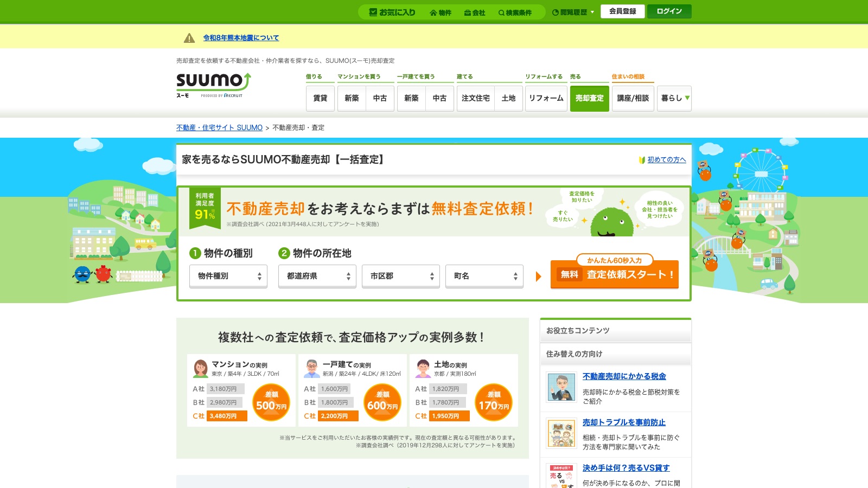Screen dimensions: 868x488
Task: Click the 売るVS貸す article thumbnail
Action: (561, 476)
